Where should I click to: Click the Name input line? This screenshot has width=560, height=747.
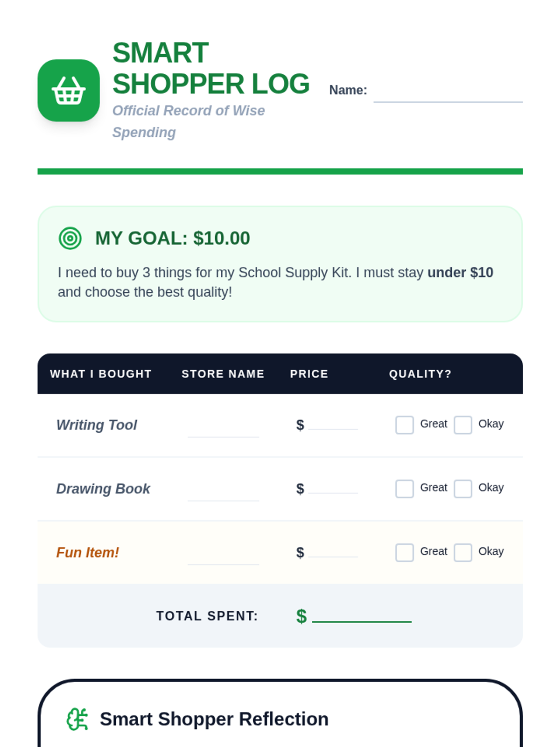[x=448, y=92]
